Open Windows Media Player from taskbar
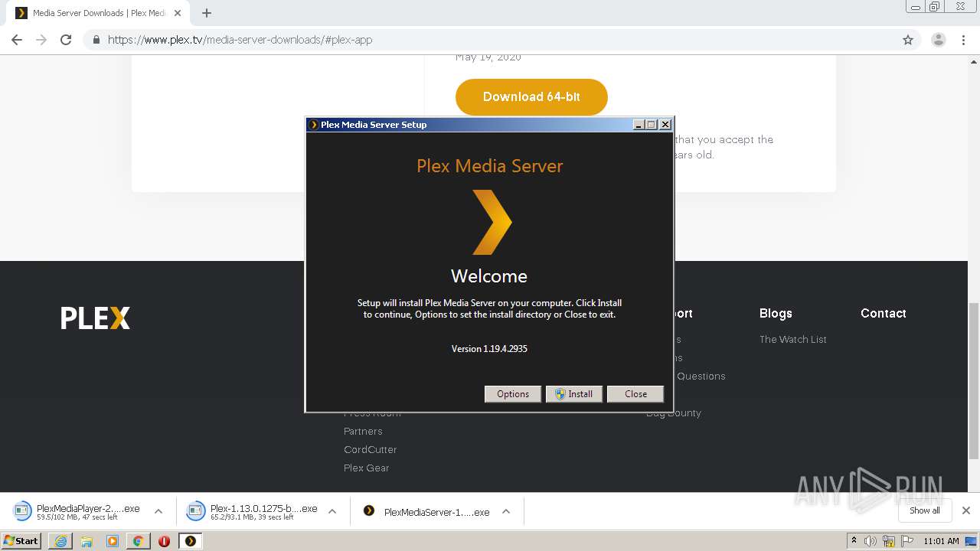This screenshot has height=551, width=980. click(113, 540)
